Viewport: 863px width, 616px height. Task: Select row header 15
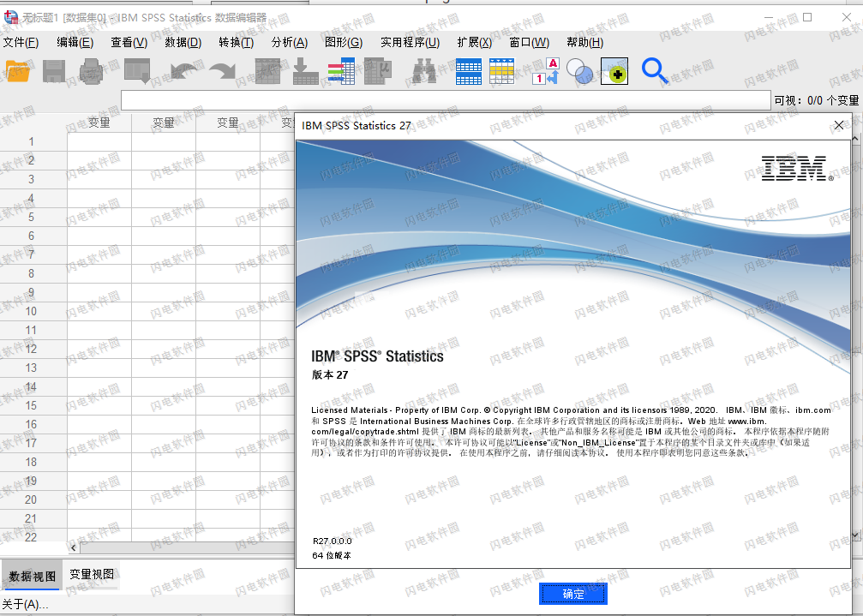point(32,405)
